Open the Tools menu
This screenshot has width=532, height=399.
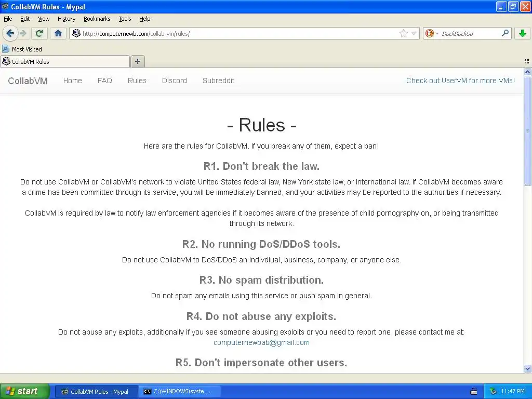(125, 19)
